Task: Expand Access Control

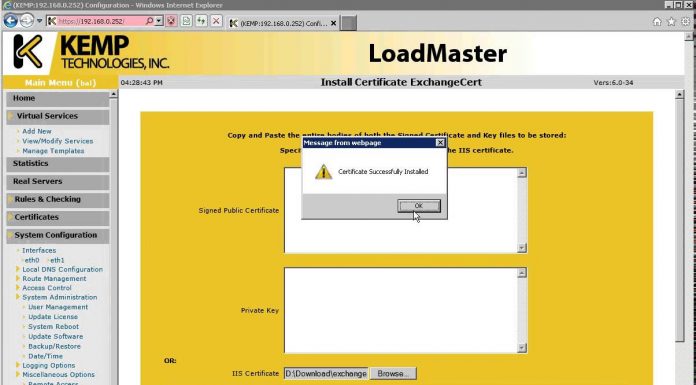Action: click(x=47, y=288)
